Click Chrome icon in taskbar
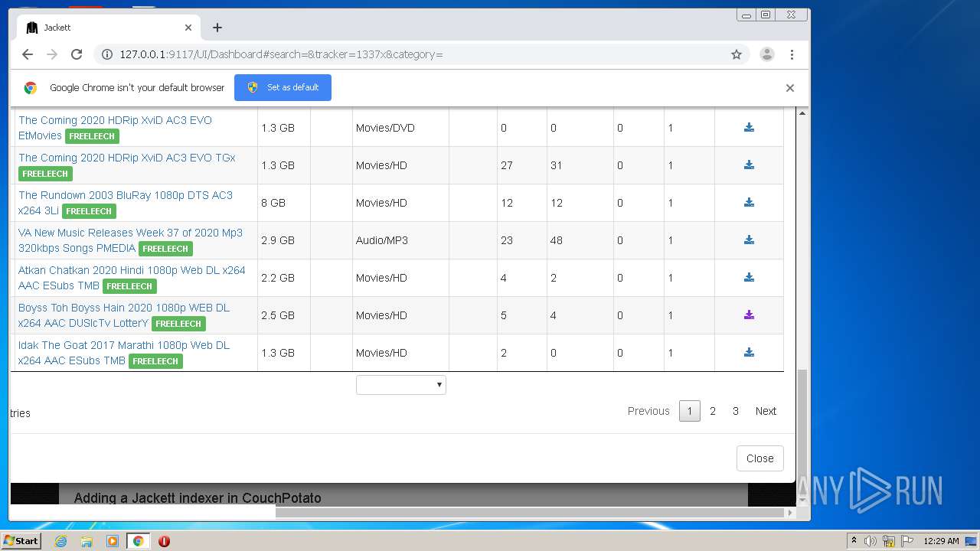980x551 pixels. pyautogui.click(x=138, y=541)
